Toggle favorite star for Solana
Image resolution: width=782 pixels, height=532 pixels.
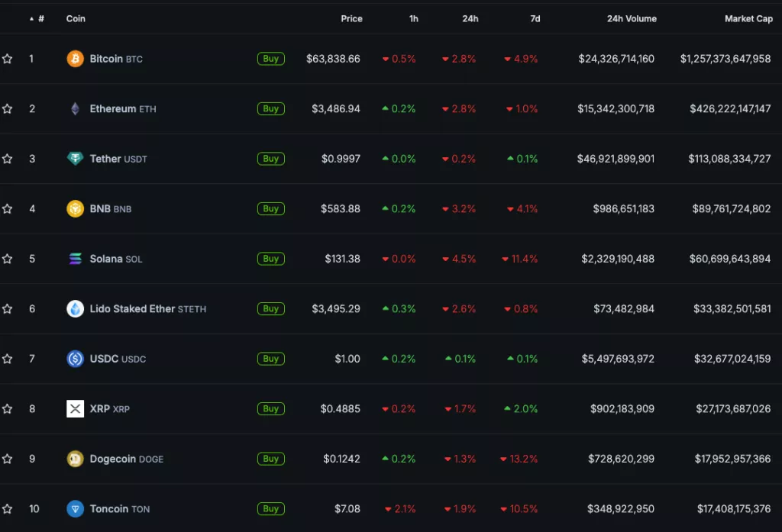click(7, 259)
